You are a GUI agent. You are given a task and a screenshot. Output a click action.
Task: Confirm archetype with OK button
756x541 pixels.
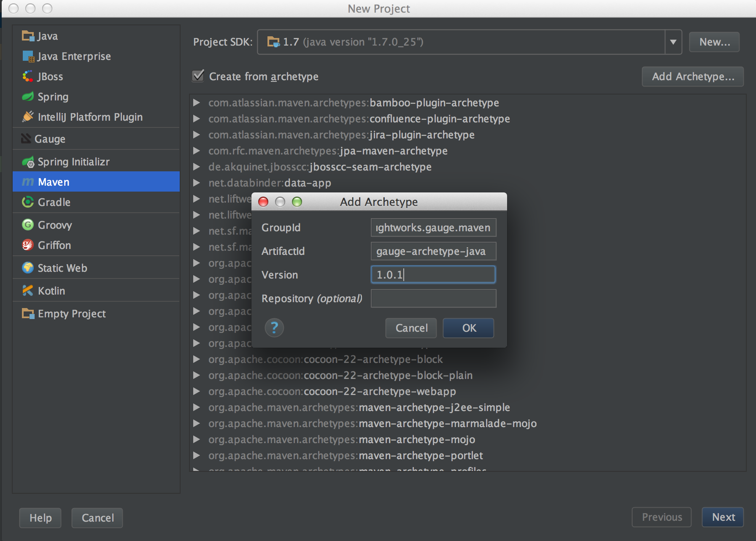pyautogui.click(x=468, y=328)
